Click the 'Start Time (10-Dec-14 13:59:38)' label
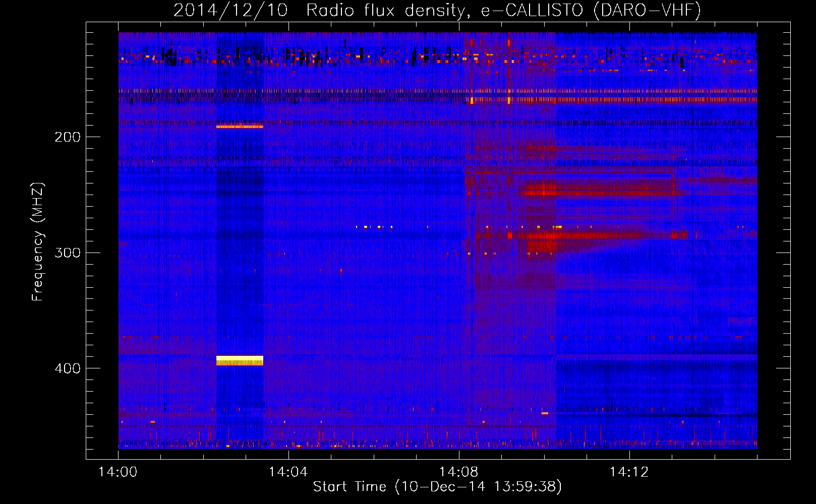Viewport: 816px width, 504px height. click(x=437, y=487)
